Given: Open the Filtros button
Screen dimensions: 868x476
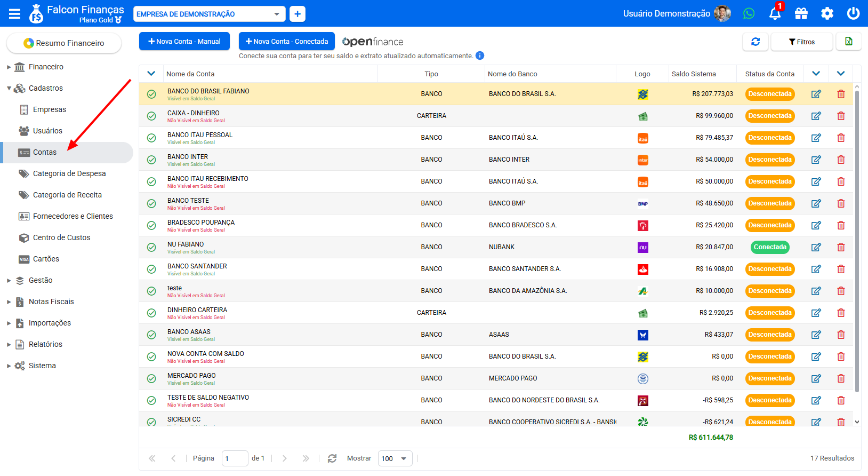Looking at the screenshot, I should [x=802, y=42].
